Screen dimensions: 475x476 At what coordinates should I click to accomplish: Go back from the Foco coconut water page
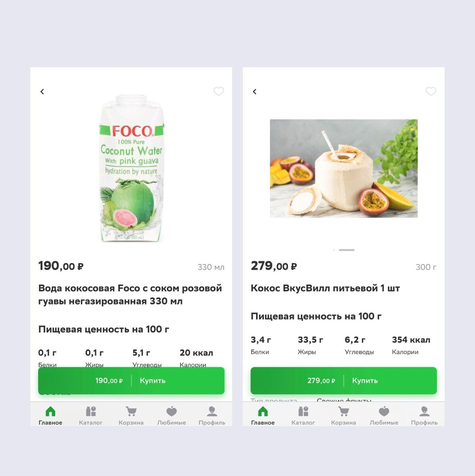point(42,92)
